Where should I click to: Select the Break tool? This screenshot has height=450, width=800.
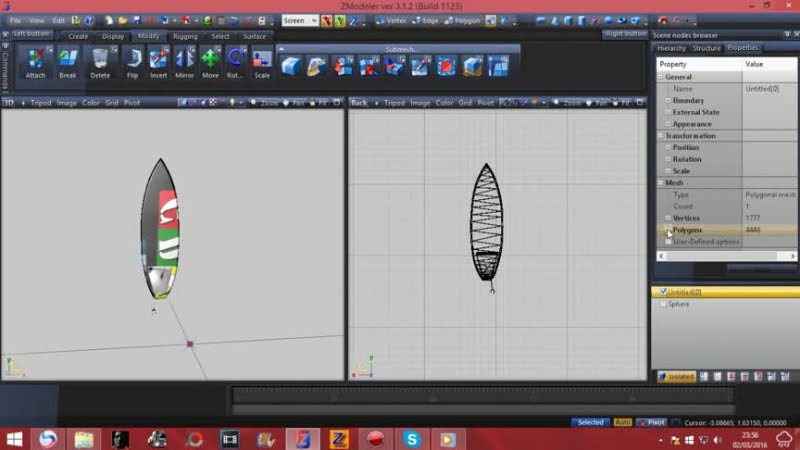pos(68,63)
